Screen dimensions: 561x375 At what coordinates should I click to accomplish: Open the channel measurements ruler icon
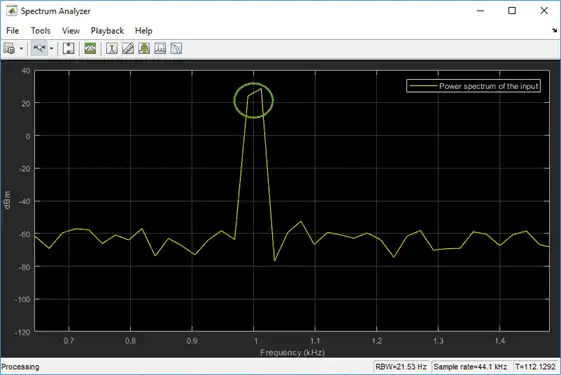(128, 48)
